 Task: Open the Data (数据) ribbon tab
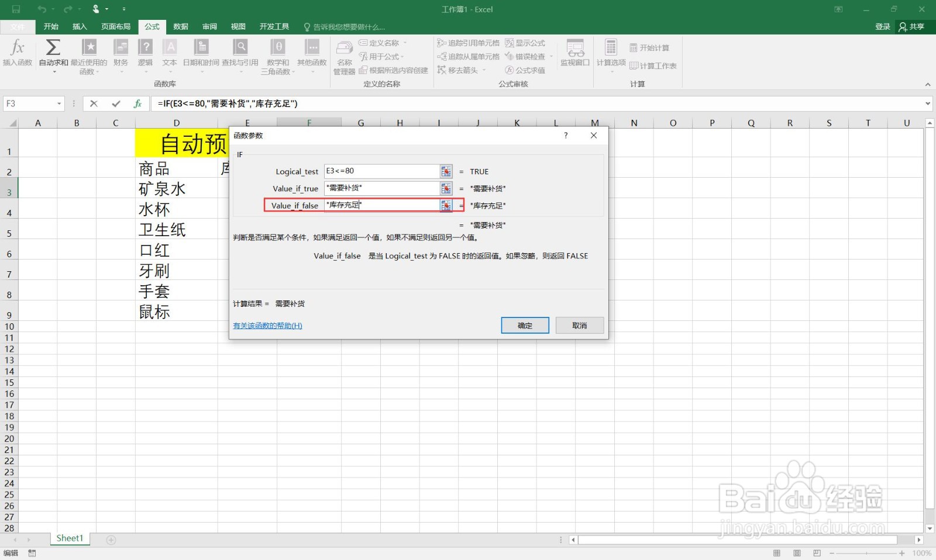[181, 27]
